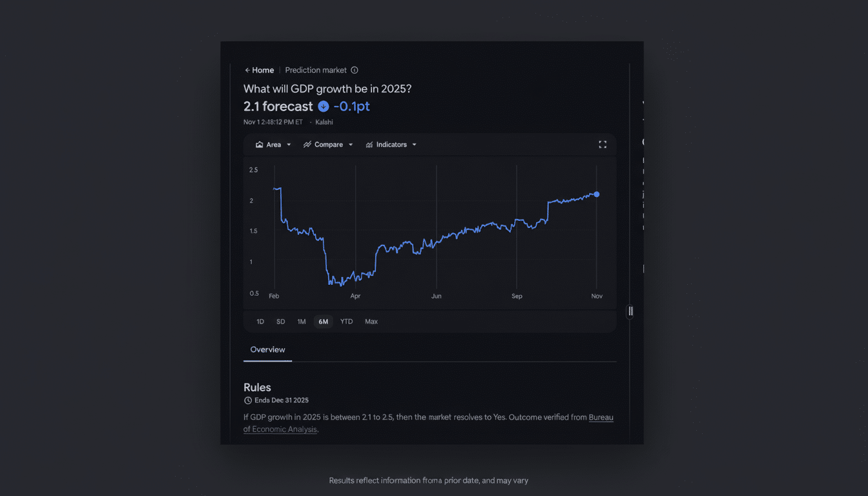Select the 1D time range
The width and height of the screenshot is (868, 496).
(x=260, y=321)
